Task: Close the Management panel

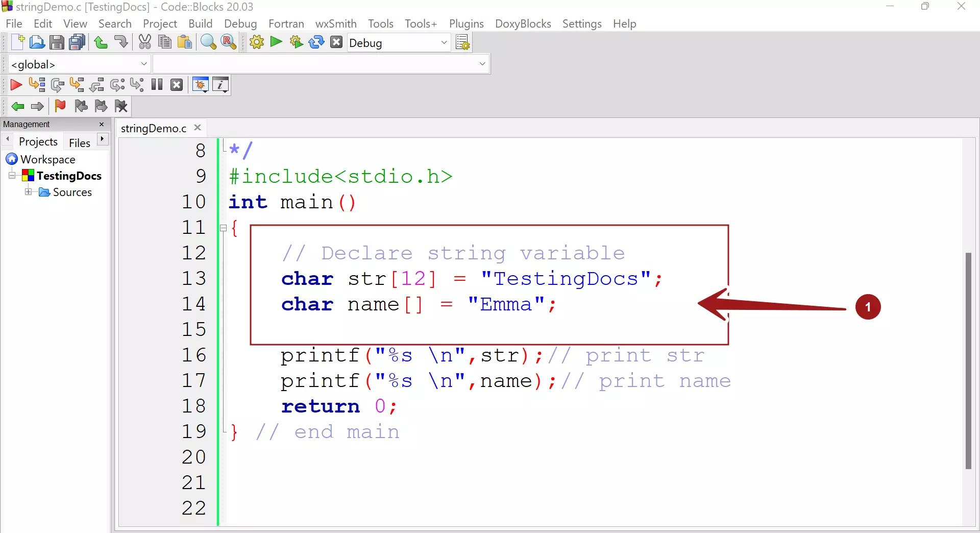Action: click(x=102, y=124)
